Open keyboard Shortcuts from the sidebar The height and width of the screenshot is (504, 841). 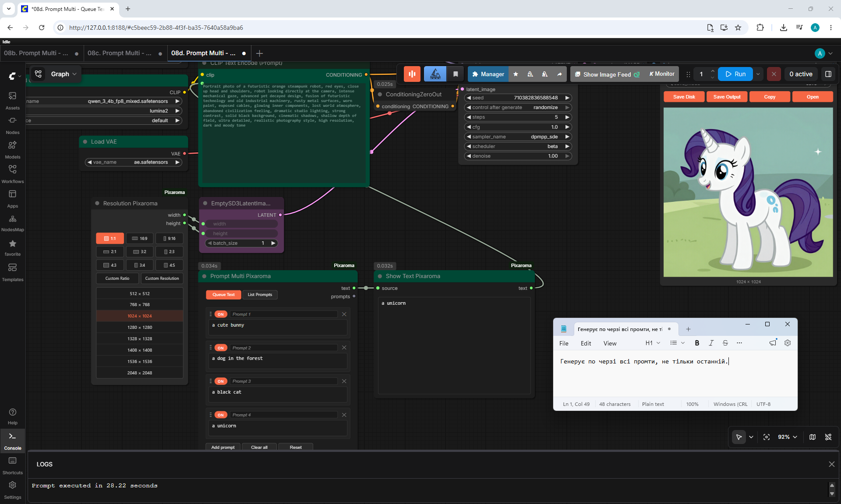click(13, 465)
